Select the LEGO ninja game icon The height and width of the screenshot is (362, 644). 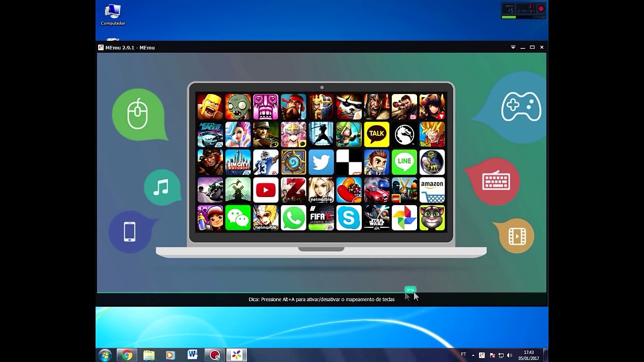point(405,190)
